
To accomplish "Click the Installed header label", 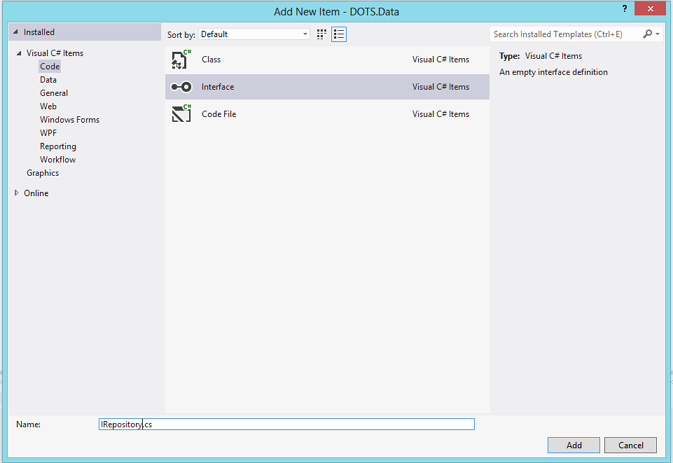I will (x=39, y=32).
